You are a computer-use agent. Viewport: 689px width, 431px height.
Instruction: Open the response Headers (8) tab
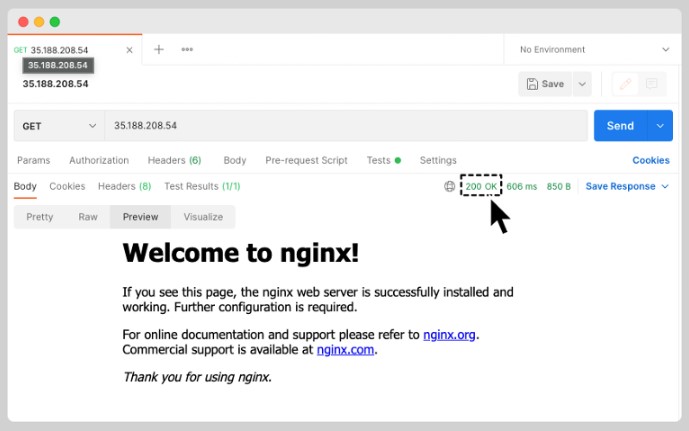click(124, 186)
